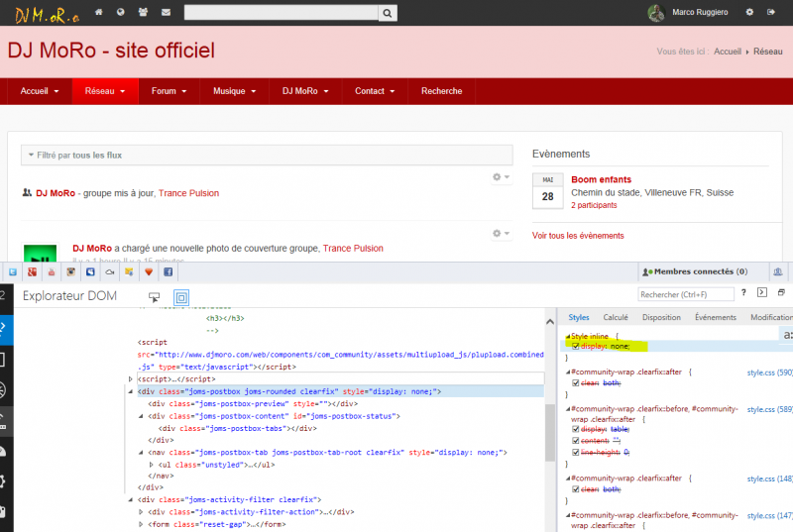This screenshot has width=793, height=532.
Task: Activate the select element tool in Explorateur DOM
Action: (x=155, y=297)
